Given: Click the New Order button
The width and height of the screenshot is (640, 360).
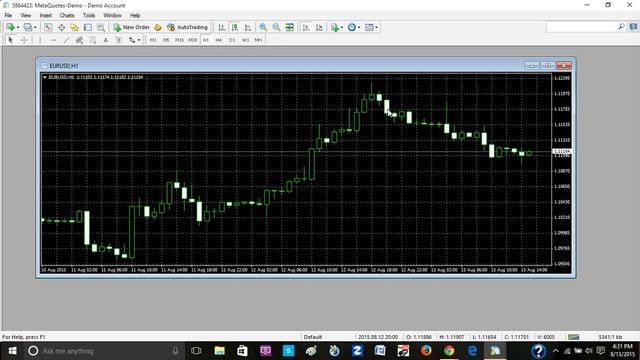Looking at the screenshot, I should (x=131, y=27).
